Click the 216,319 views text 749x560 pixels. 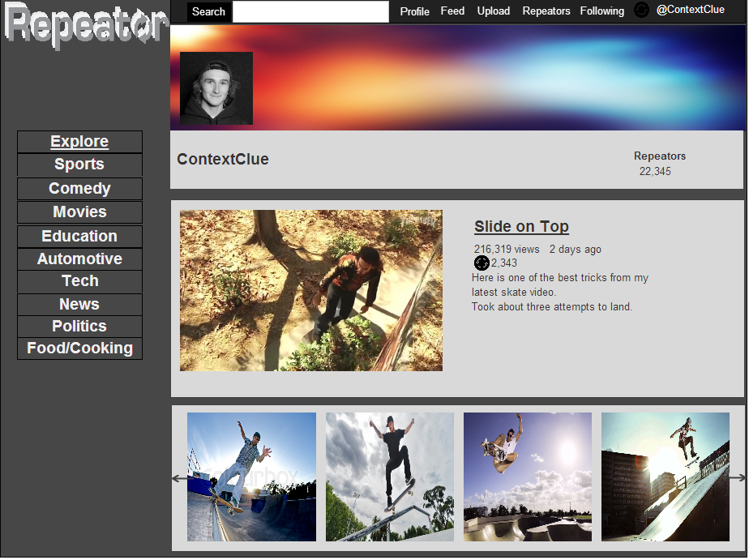point(507,250)
